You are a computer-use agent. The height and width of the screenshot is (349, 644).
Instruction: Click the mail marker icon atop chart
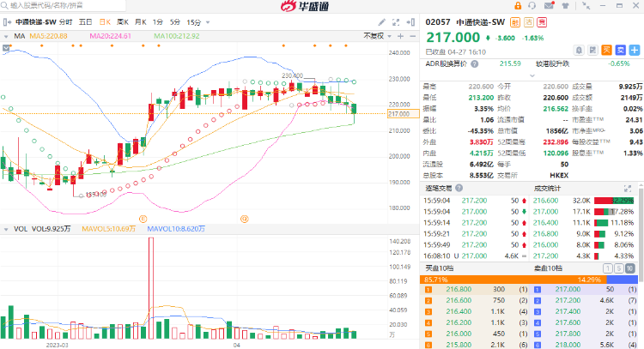tap(6, 48)
